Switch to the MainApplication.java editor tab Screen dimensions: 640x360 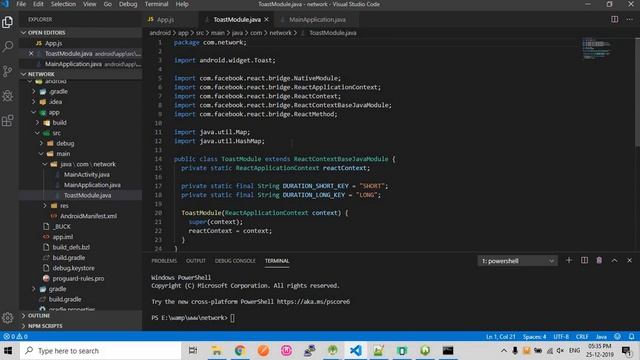pos(317,20)
